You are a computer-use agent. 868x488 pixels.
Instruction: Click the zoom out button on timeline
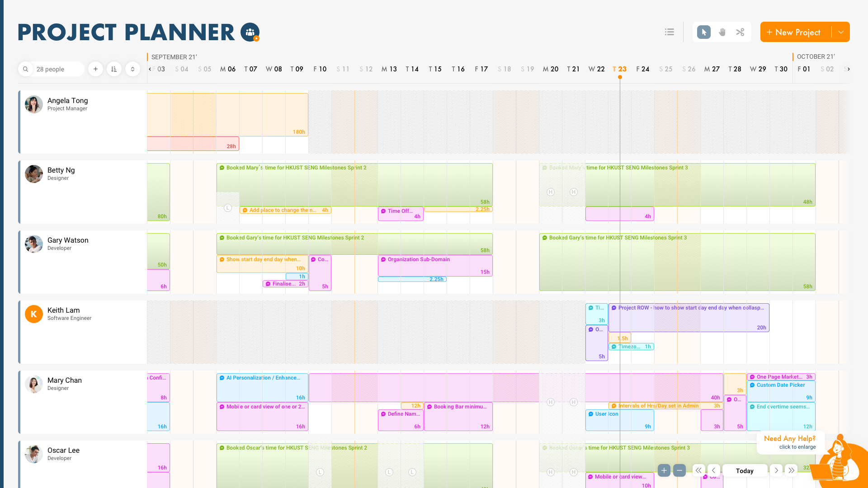point(679,470)
